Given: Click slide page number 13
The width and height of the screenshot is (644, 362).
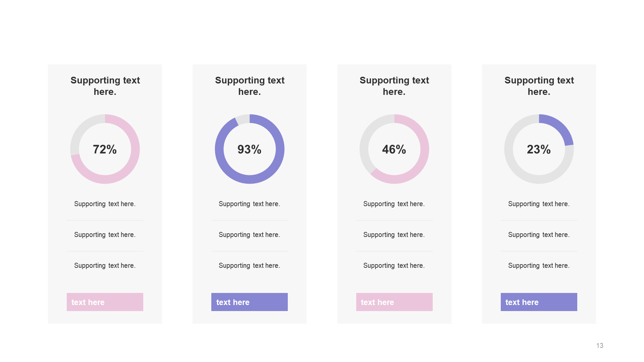Looking at the screenshot, I should tap(600, 346).
